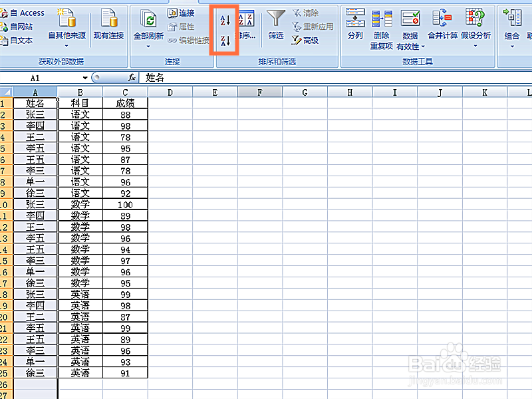The width and height of the screenshot is (532, 399).
Task: Click cell C2 with score 88
Action: tap(125, 114)
